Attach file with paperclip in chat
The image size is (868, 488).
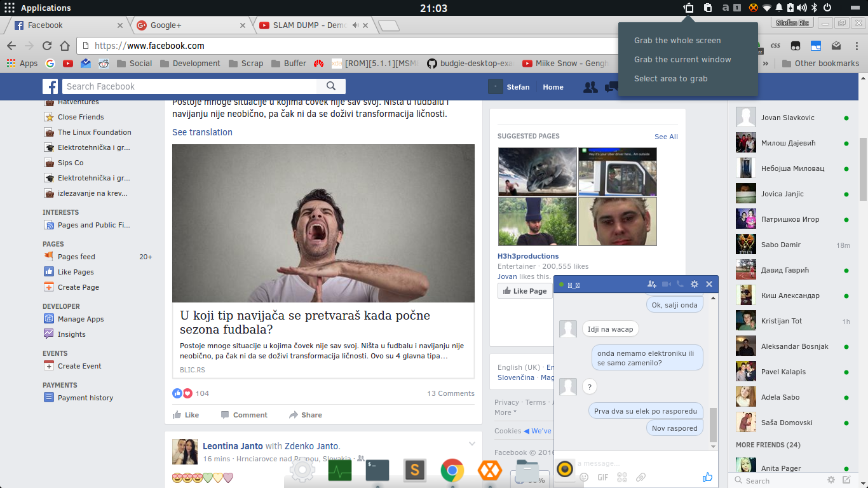click(641, 477)
